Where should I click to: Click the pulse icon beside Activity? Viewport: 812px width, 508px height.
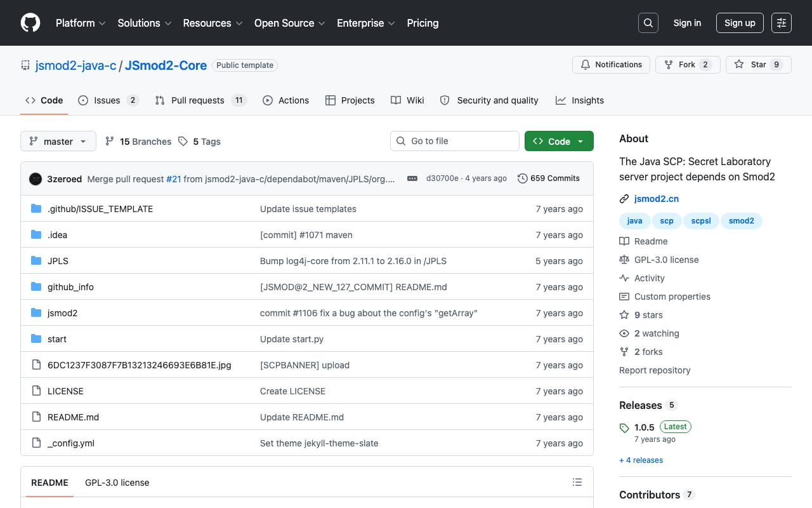point(624,278)
